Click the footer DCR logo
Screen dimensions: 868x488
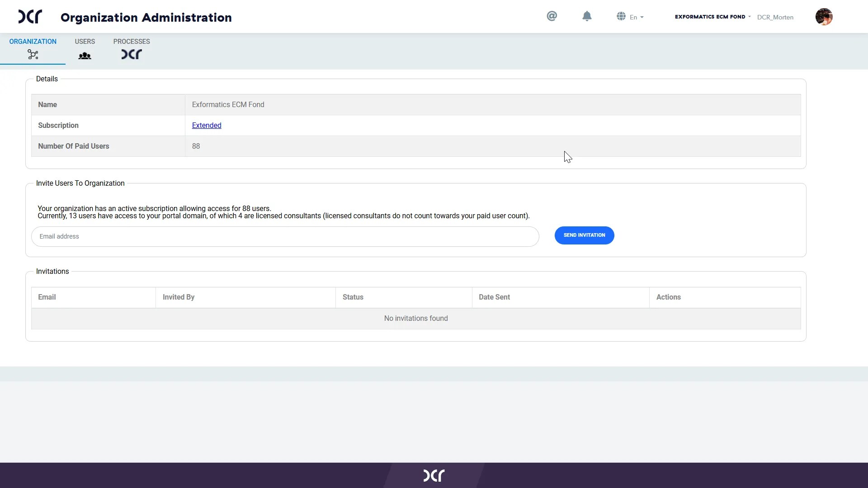click(x=434, y=475)
